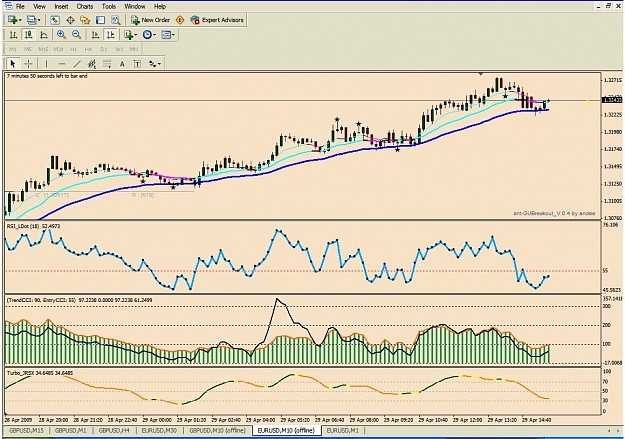Show the Navigator panel icon
Viewport: 625px width, 439px height.
[x=85, y=20]
